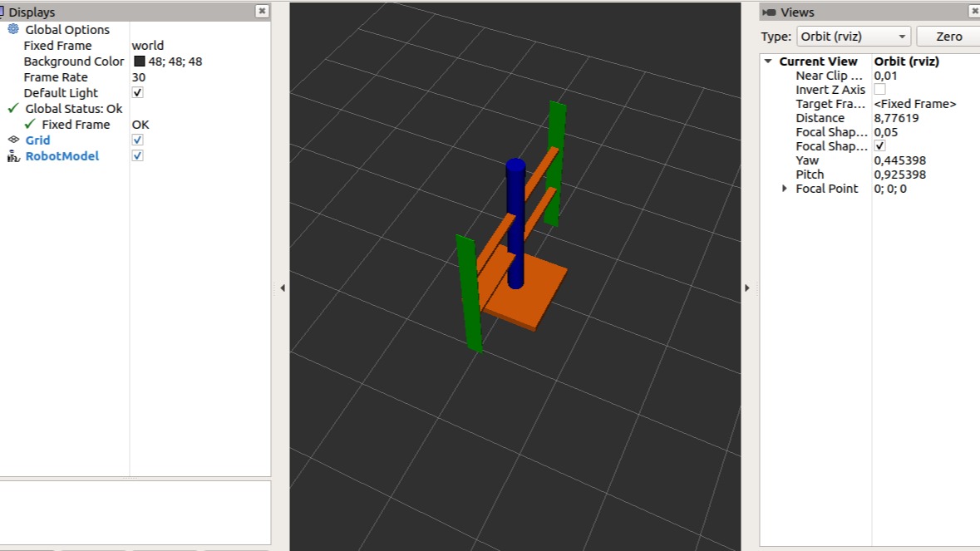The width and height of the screenshot is (980, 551).
Task: Click the Global Options gear icon
Action: pyautogui.click(x=13, y=29)
